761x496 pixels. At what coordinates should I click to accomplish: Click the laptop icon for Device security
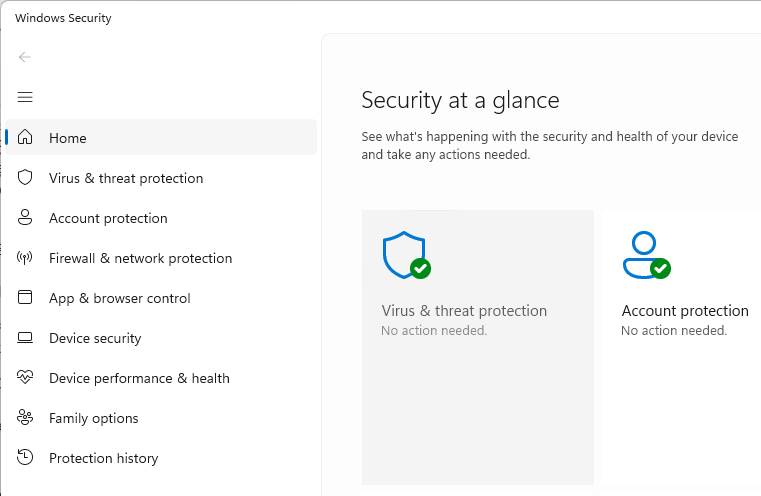[x=25, y=337]
